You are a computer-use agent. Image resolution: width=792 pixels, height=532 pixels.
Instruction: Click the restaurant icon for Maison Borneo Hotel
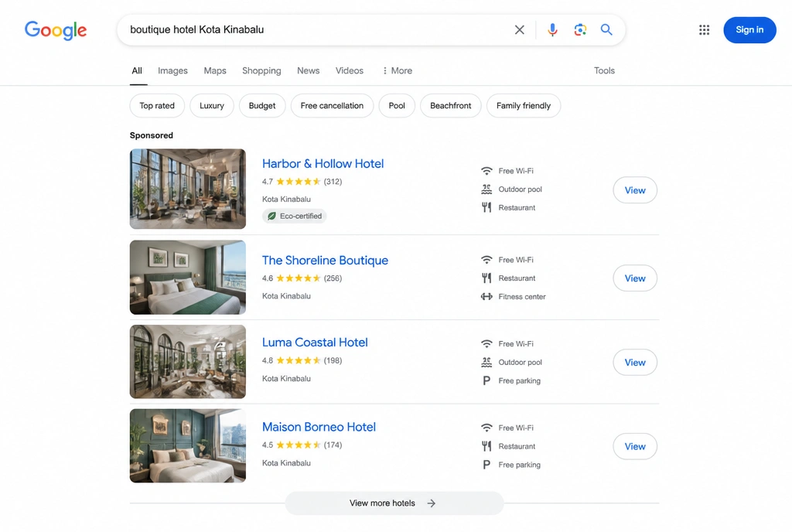coord(486,446)
